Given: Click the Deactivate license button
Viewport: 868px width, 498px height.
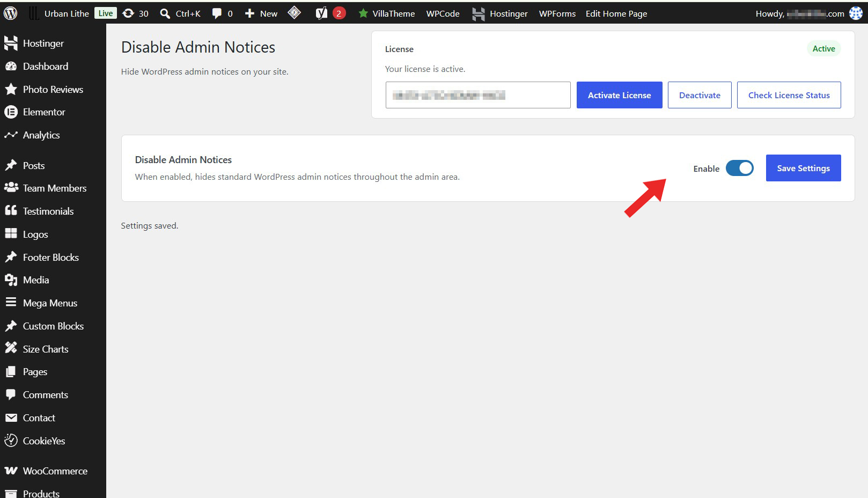Looking at the screenshot, I should (700, 95).
